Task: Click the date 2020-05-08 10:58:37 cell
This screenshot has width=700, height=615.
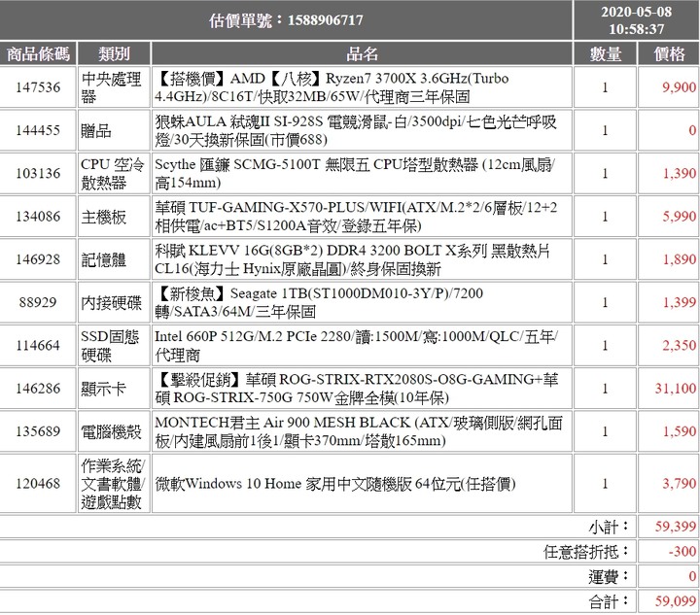Action: (636, 20)
